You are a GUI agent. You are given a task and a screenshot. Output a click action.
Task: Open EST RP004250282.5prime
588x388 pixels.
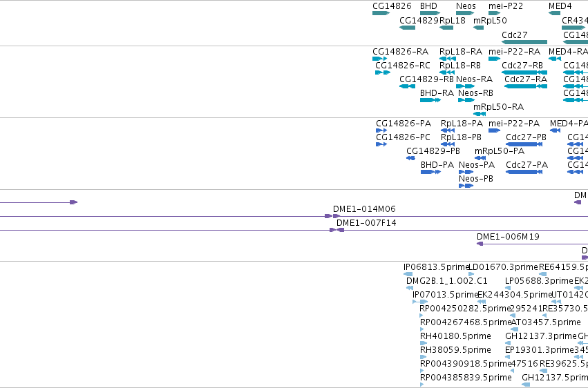[466, 309]
